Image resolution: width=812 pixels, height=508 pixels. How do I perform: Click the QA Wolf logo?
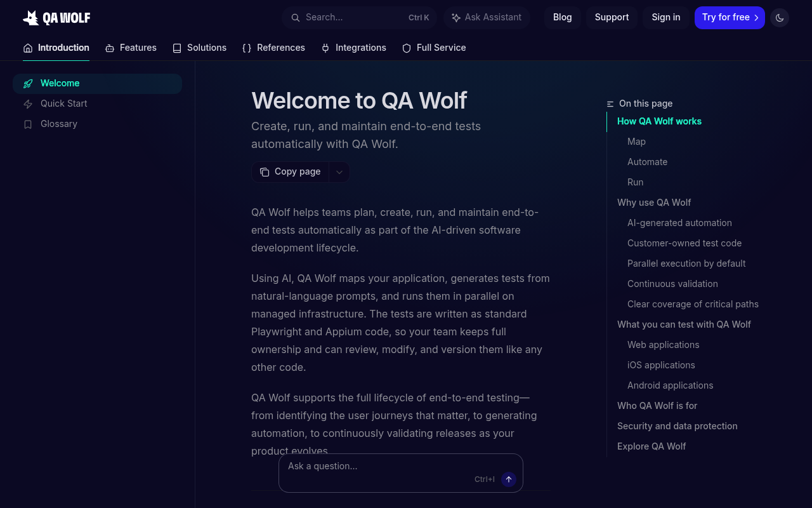point(56,18)
